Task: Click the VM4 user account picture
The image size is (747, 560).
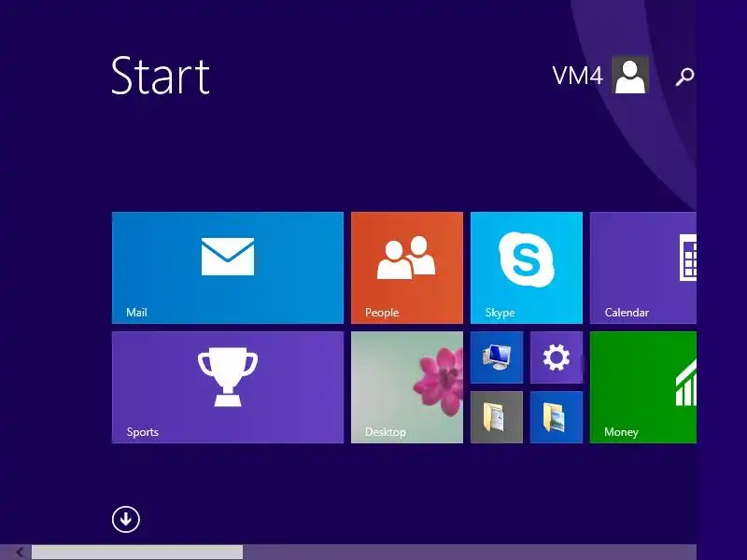Action: (630, 75)
